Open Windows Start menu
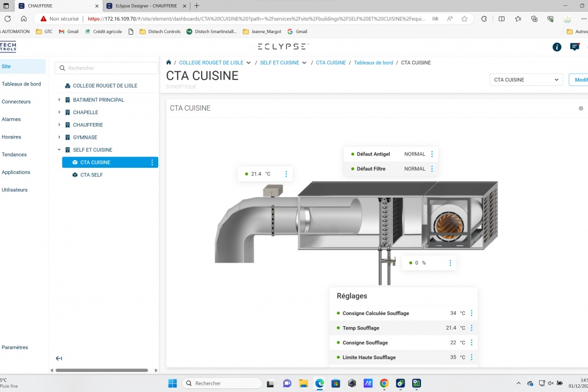The image size is (588, 392). coord(172,383)
